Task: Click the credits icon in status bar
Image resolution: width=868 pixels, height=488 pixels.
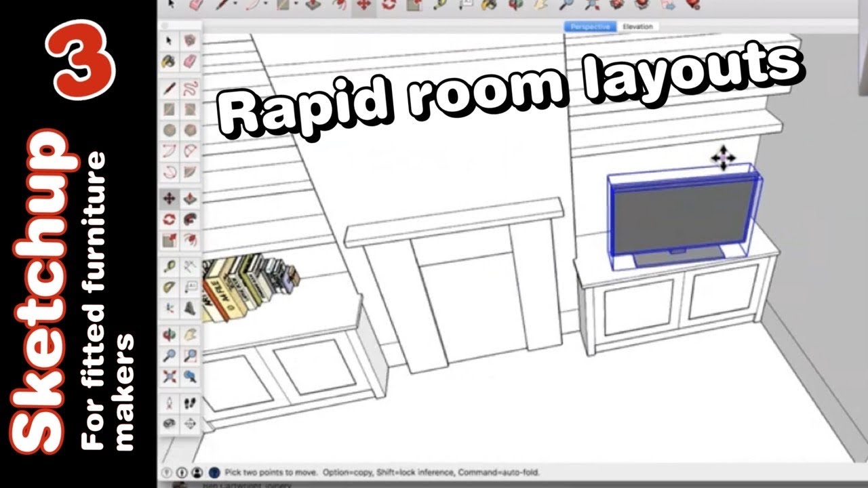Action: [182, 472]
